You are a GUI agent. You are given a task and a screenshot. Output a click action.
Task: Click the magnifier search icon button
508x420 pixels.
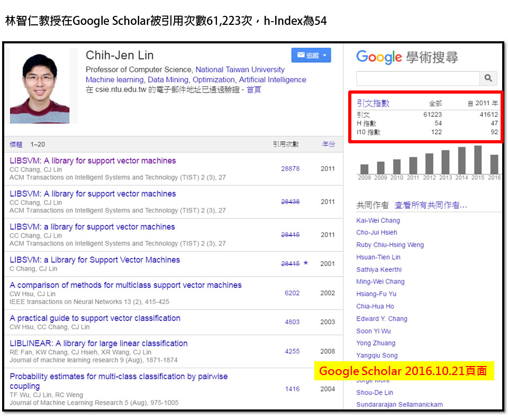488,78
